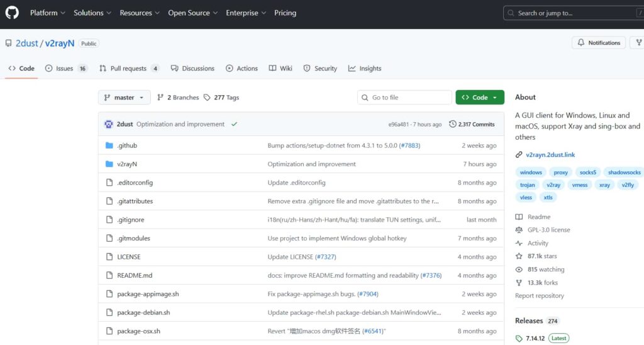Click the file icon for .editorconfig
This screenshot has height=345, width=644.
109,183
